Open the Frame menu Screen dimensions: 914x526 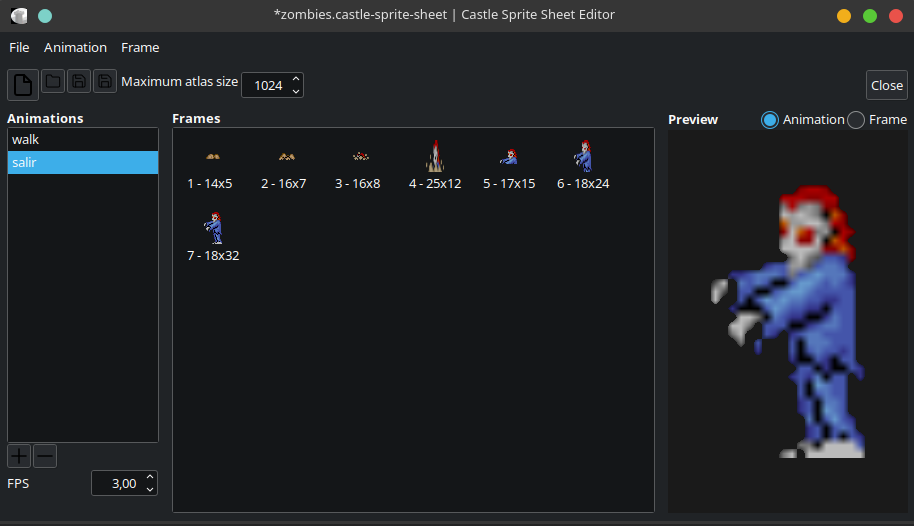(140, 47)
